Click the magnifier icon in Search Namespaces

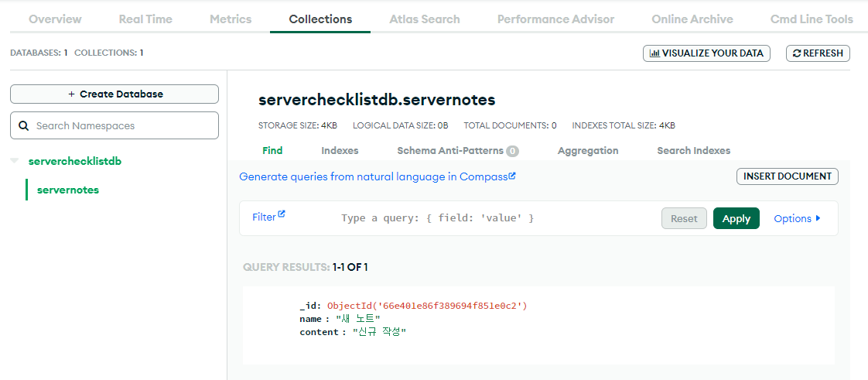(x=24, y=125)
